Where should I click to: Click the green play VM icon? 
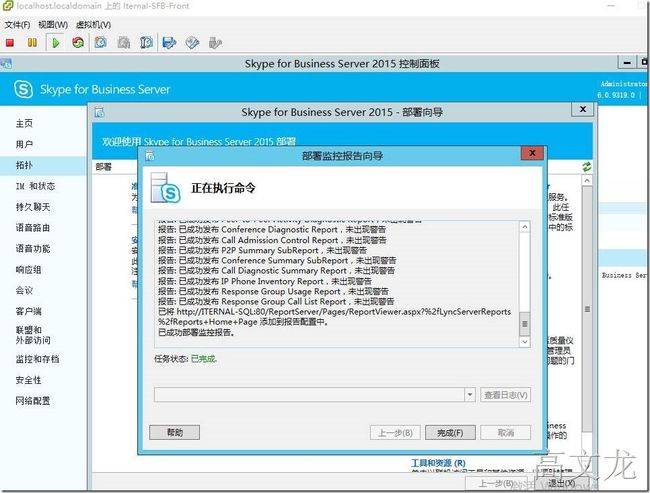(x=56, y=42)
